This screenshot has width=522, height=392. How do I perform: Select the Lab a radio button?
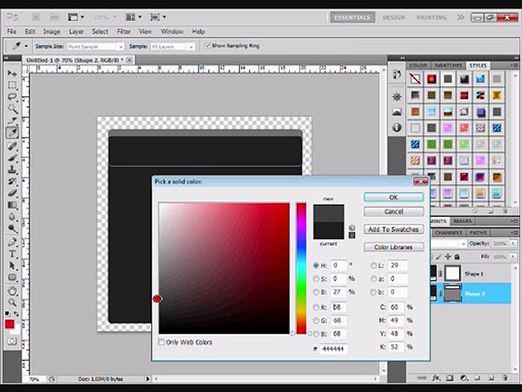(374, 279)
